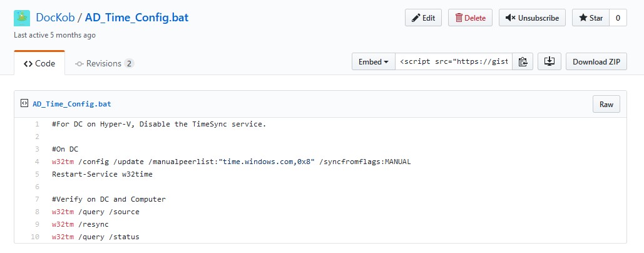Click the code file icon beside the filename
Screen dimensions: 644x253
tap(24, 104)
